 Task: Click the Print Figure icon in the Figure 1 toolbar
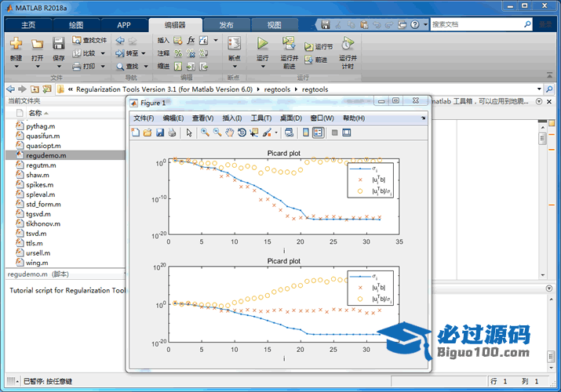click(172, 132)
